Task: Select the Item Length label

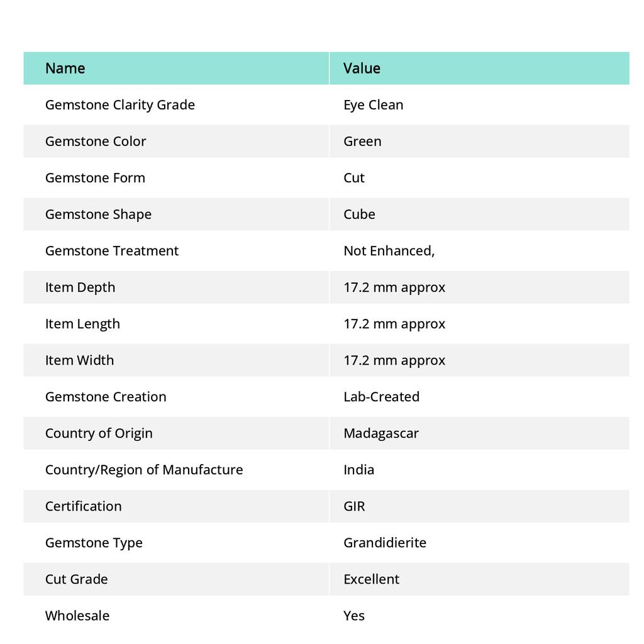Action: (82, 324)
